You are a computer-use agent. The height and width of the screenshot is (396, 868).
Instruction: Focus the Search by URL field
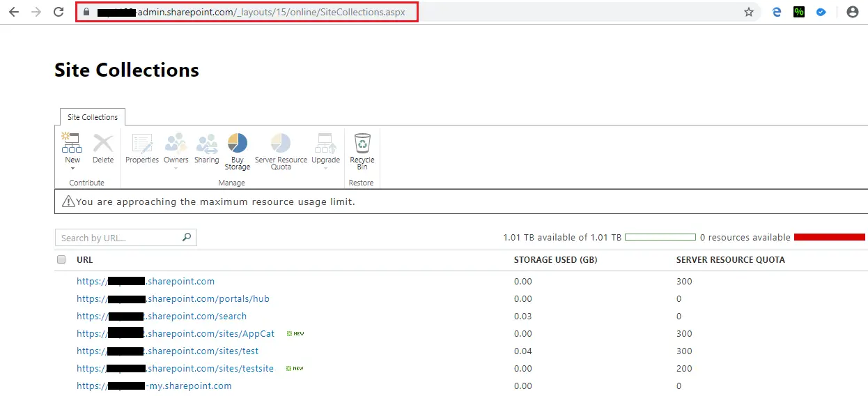126,238
